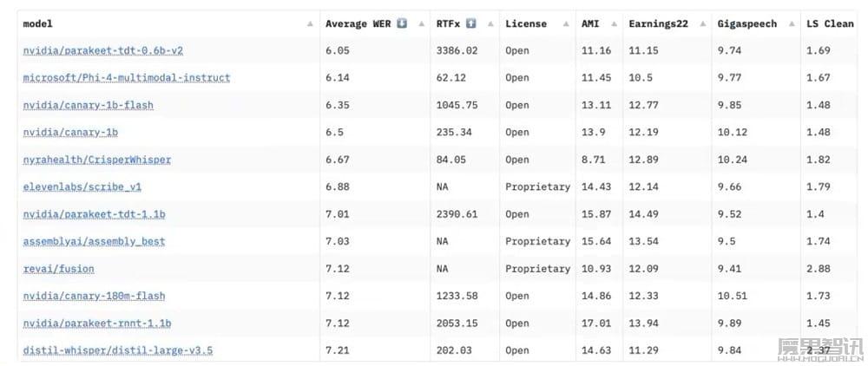
Task: Follow the nyrahealth/CrisperWhisper link
Action: click(97, 160)
